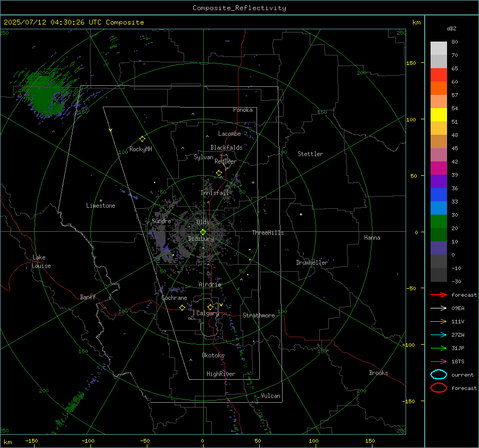Click yellow diamond marker above Calgary label

[x=210, y=307]
